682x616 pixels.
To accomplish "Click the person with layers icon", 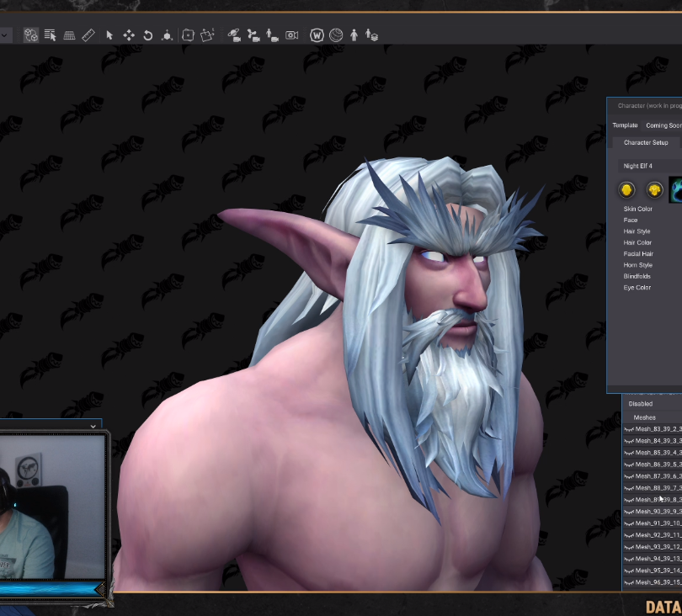I will click(x=371, y=35).
